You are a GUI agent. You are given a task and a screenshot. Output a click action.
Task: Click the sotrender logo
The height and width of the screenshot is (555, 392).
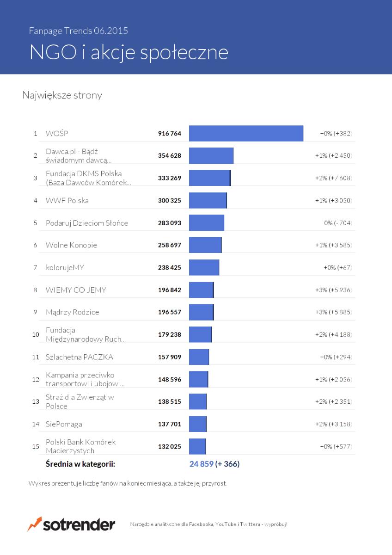click(x=71, y=524)
